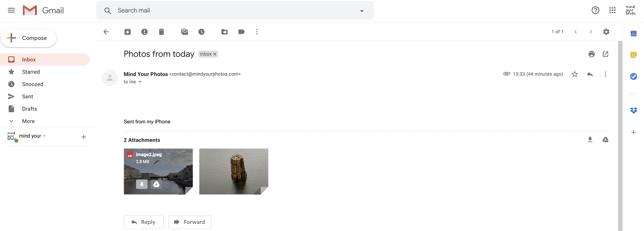644x231 pixels.
Task: Expand the recipient details under the sender
Action: pyautogui.click(x=140, y=82)
